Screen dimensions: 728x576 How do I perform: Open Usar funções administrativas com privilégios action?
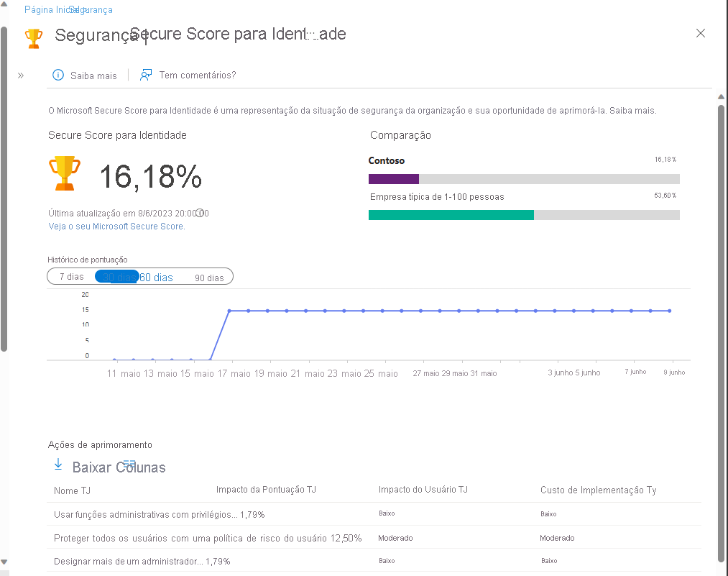[146, 515]
